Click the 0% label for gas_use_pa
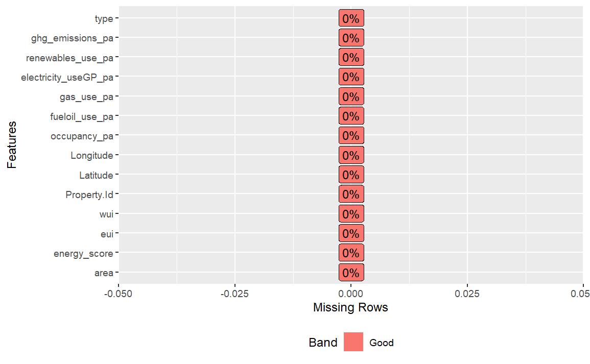 click(x=351, y=97)
